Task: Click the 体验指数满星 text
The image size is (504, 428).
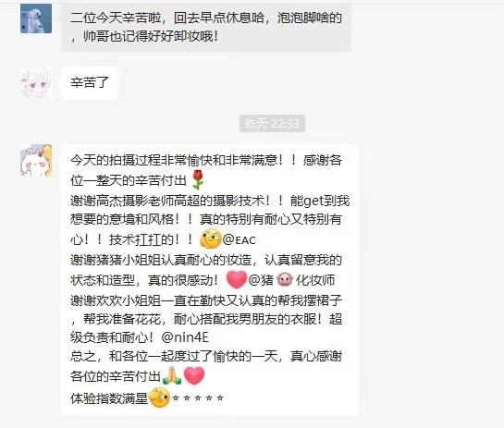Action: point(109,398)
